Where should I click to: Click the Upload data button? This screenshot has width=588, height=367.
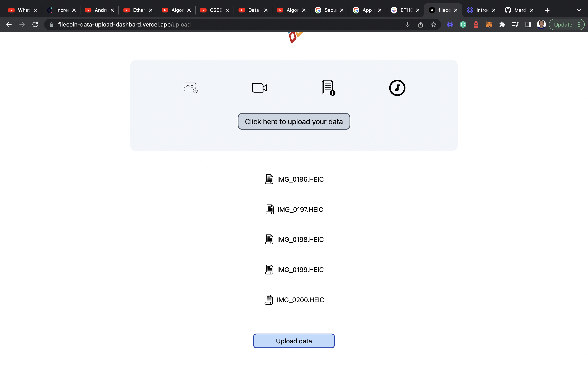(x=294, y=341)
